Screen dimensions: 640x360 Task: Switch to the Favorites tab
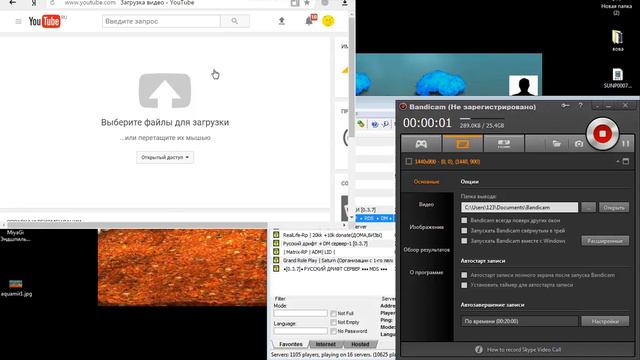click(291, 344)
